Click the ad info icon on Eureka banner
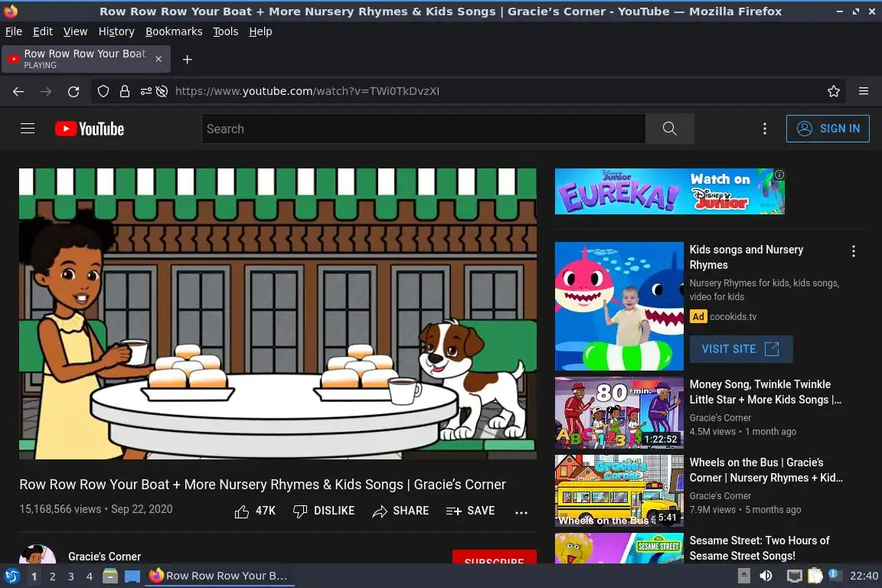Viewport: 882px width, 588px height. pyautogui.click(x=779, y=175)
